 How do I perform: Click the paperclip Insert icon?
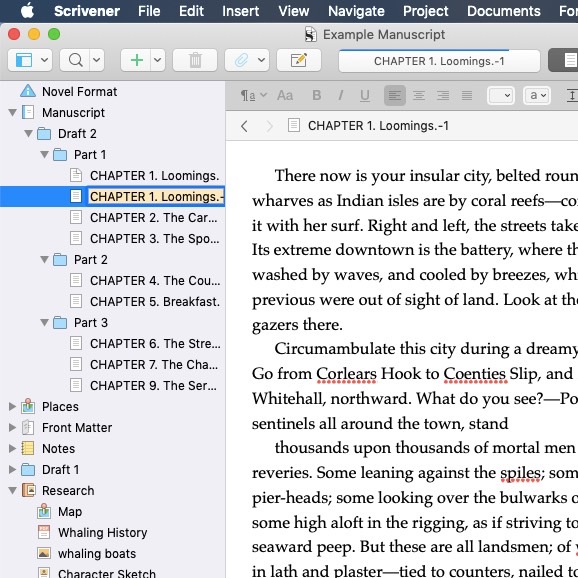click(241, 60)
